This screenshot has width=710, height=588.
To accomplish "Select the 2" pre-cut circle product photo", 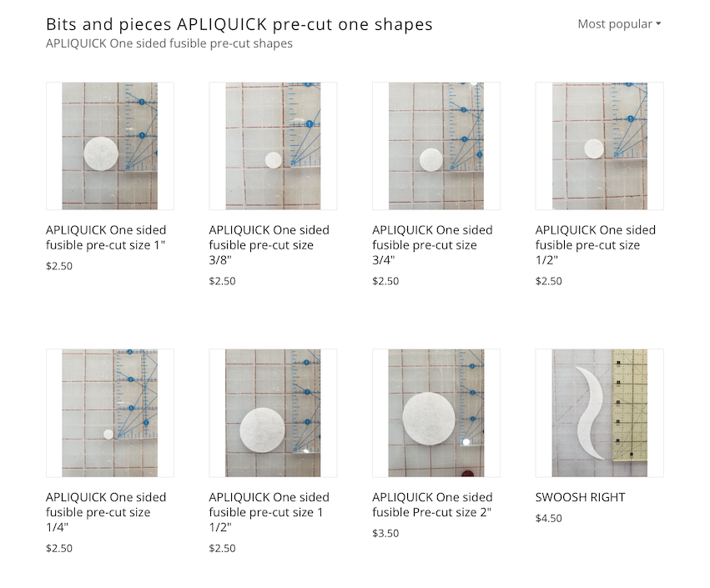I will click(436, 413).
